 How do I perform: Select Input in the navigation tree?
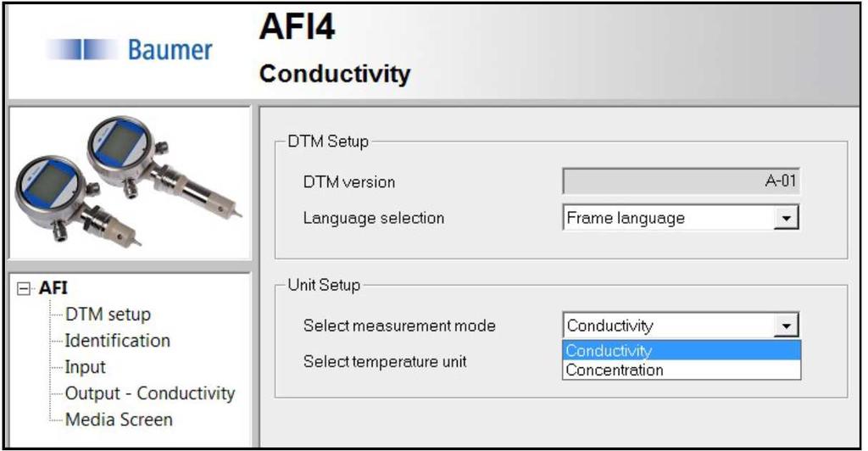[x=86, y=367]
